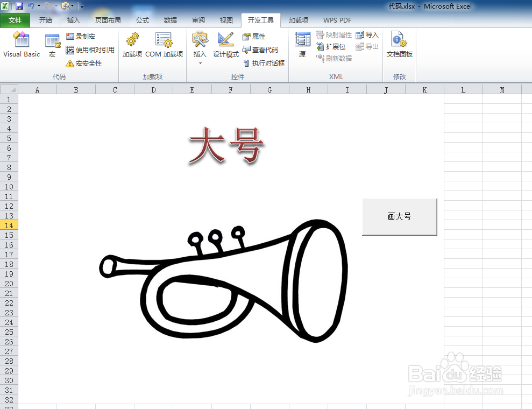This screenshot has height=409, width=532.
Task: Click the 导入 XML import icon
Action: (367, 34)
